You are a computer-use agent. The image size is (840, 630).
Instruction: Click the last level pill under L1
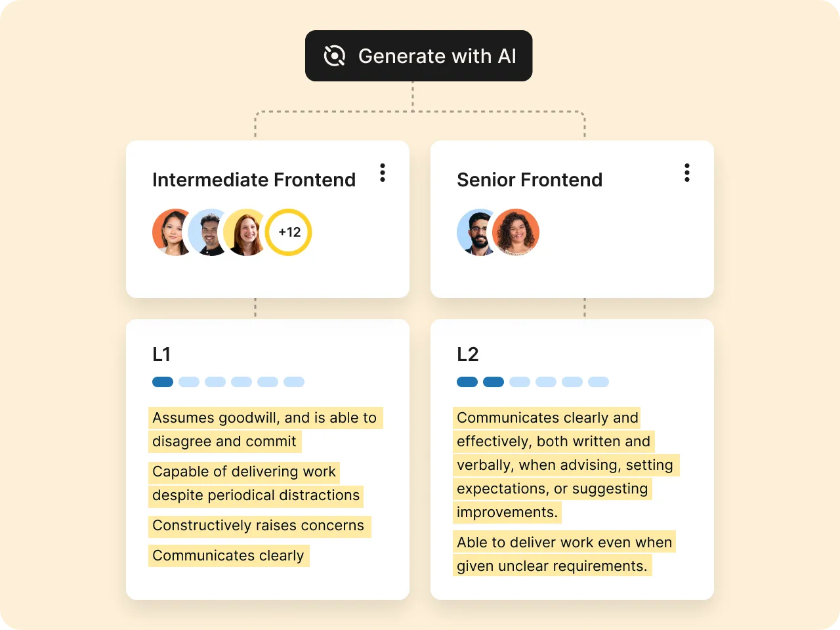pos(294,382)
